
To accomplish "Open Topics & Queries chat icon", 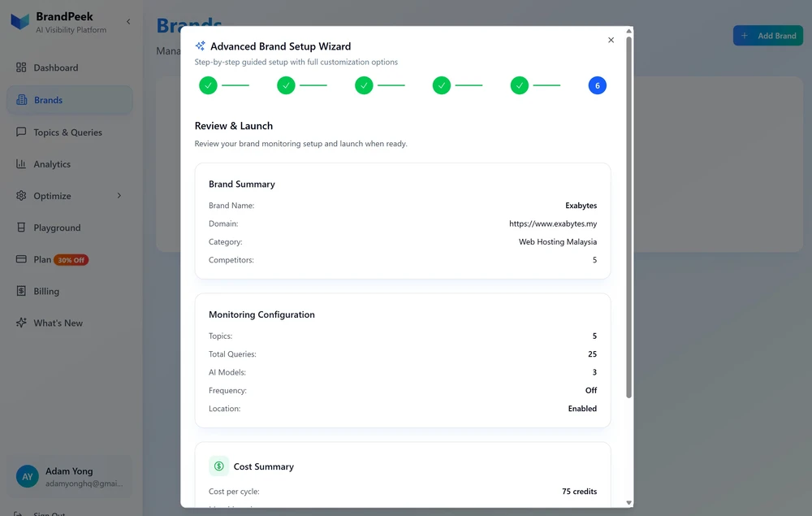I will tap(21, 132).
